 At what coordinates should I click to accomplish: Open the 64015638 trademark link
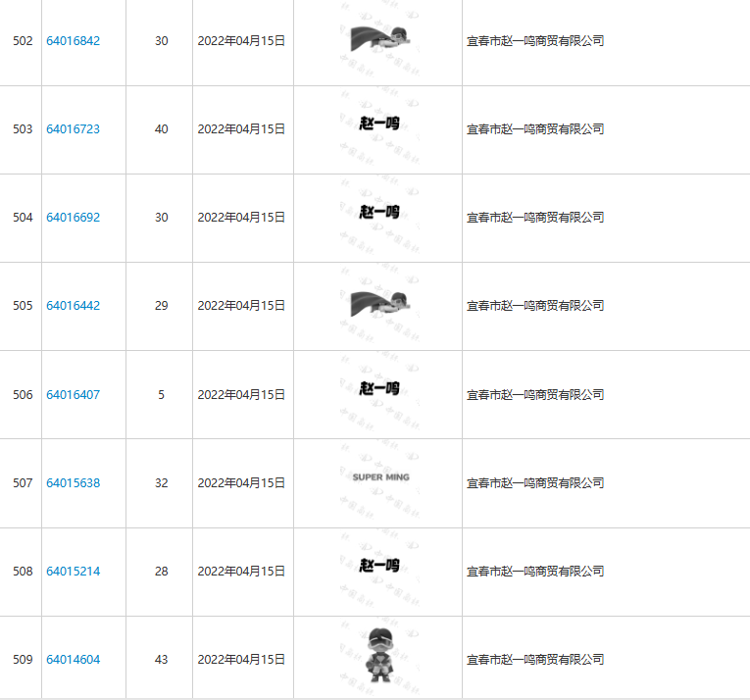click(73, 483)
